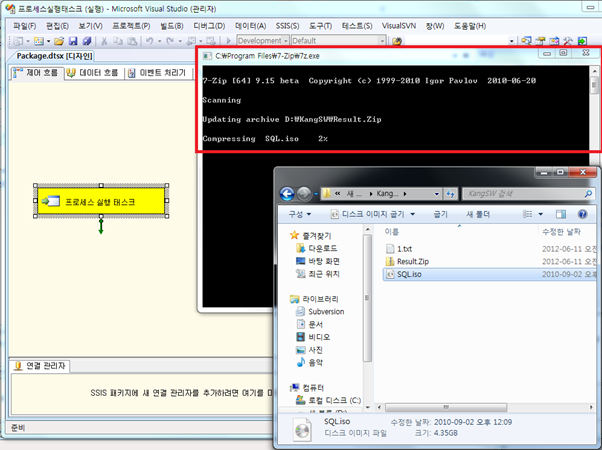Click the blue help question mark icon
Viewport: 602px width, 450px height.
coord(582,214)
